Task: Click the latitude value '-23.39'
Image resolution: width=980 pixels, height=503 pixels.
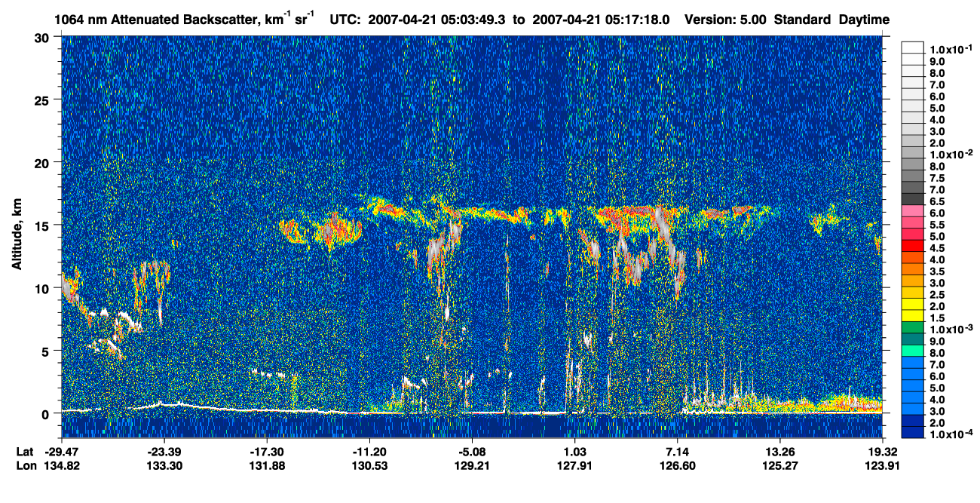Action: (164, 452)
